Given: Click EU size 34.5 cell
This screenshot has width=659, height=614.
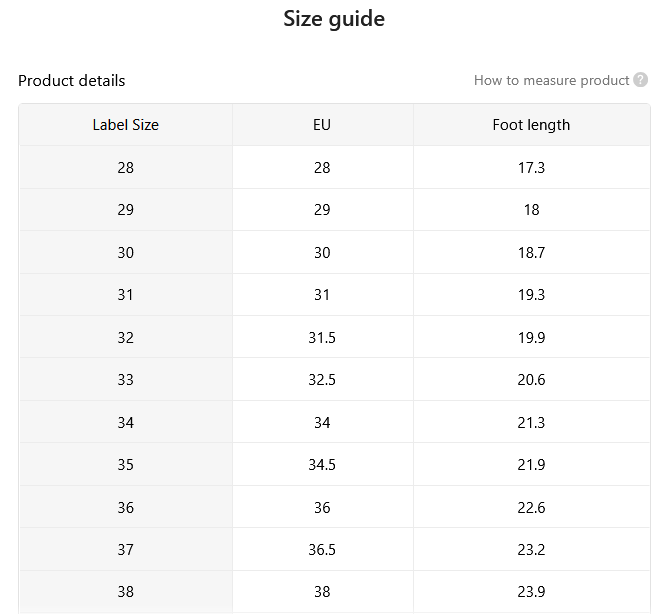Looking at the screenshot, I should click(322, 464).
